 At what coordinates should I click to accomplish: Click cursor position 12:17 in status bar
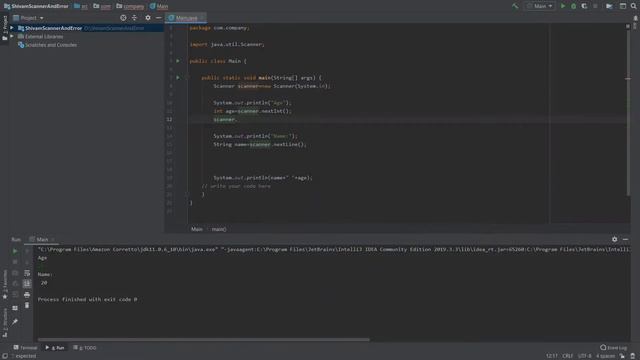tap(552, 356)
